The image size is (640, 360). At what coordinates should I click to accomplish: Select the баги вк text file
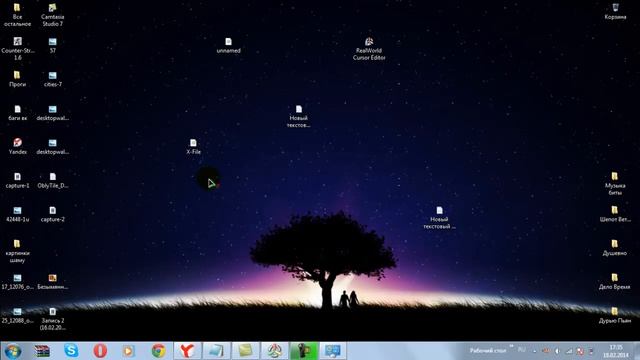(x=18, y=113)
